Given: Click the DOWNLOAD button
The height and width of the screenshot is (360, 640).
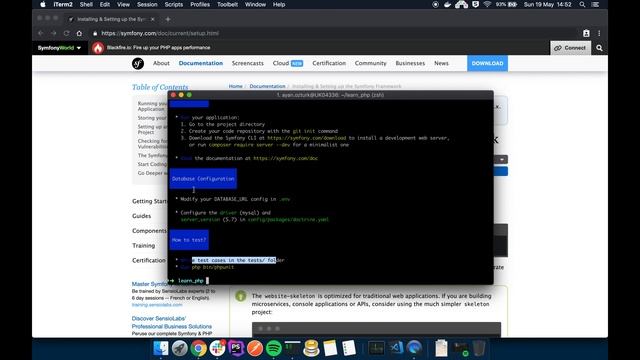Looking at the screenshot, I should (x=487, y=63).
